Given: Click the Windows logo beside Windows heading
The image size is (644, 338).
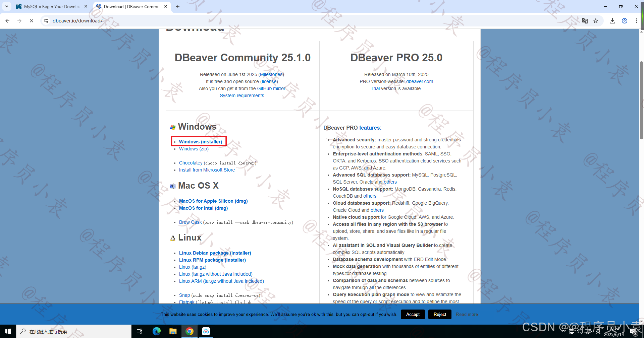Looking at the screenshot, I should pos(173,127).
